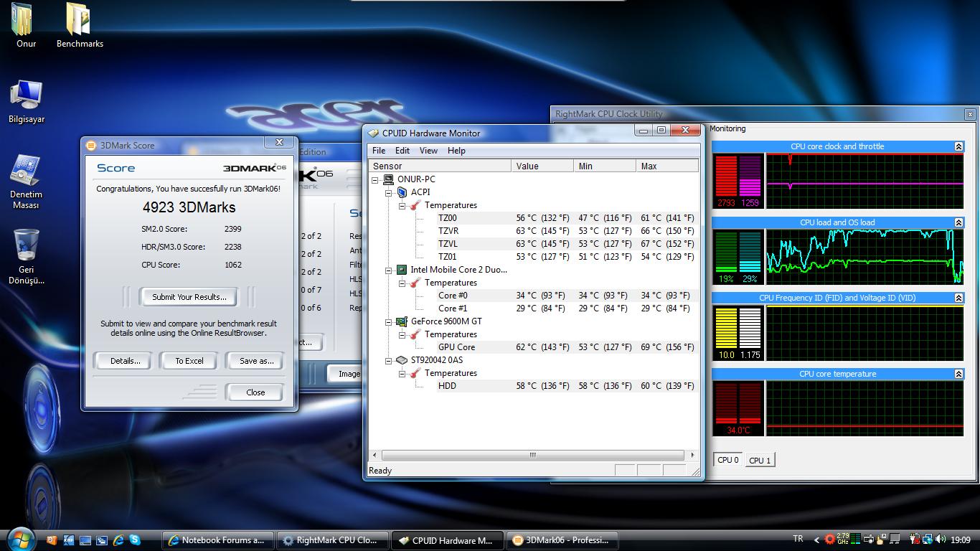The height and width of the screenshot is (551, 980).
Task: Select the Denetim Masası desktop icon
Action: tap(27, 182)
